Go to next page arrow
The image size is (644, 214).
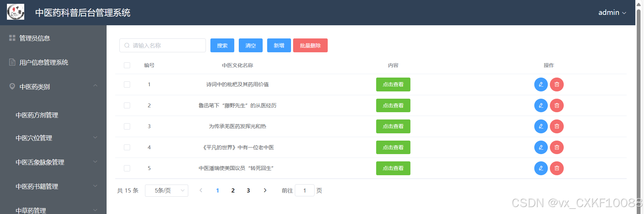click(265, 190)
